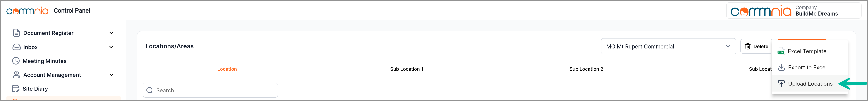This screenshot has width=868, height=101.
Task: Click the Document Register sidebar icon
Action: pyautogui.click(x=16, y=33)
